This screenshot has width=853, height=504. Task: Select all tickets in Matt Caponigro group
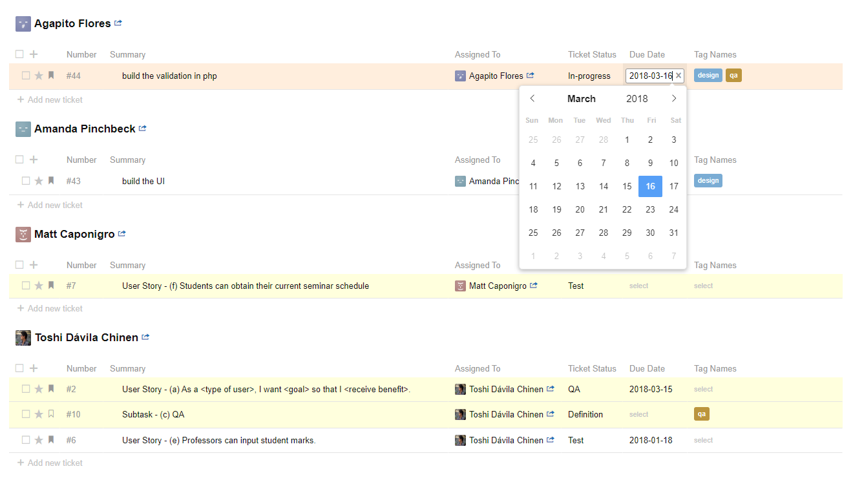pos(19,265)
